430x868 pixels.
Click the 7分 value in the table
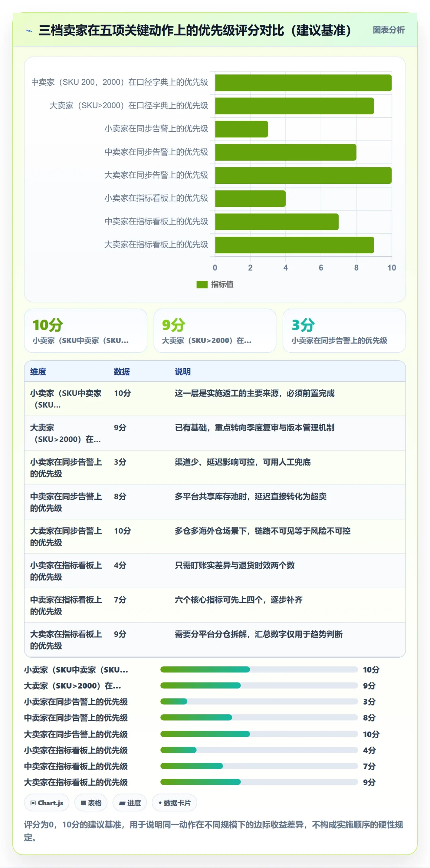pos(120,600)
